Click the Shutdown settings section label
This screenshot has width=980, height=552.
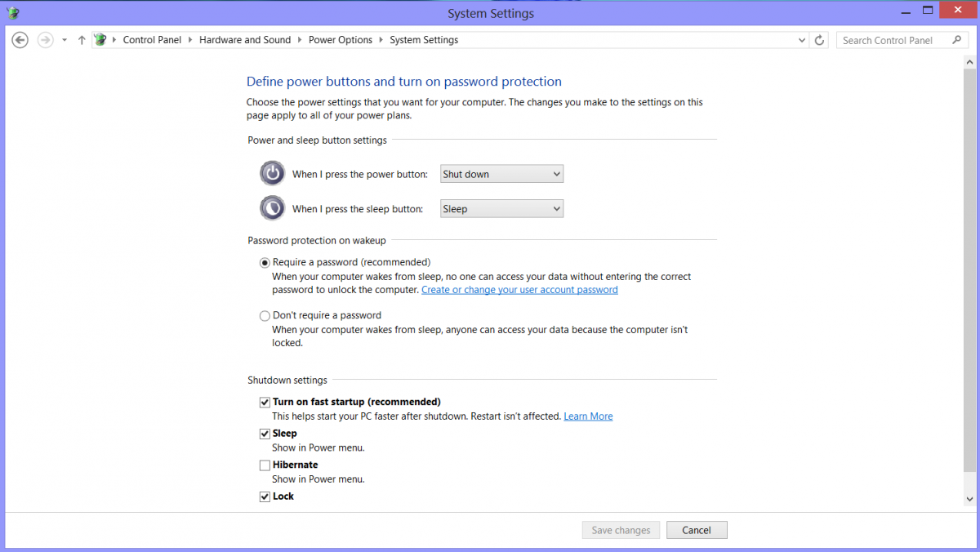coord(287,381)
